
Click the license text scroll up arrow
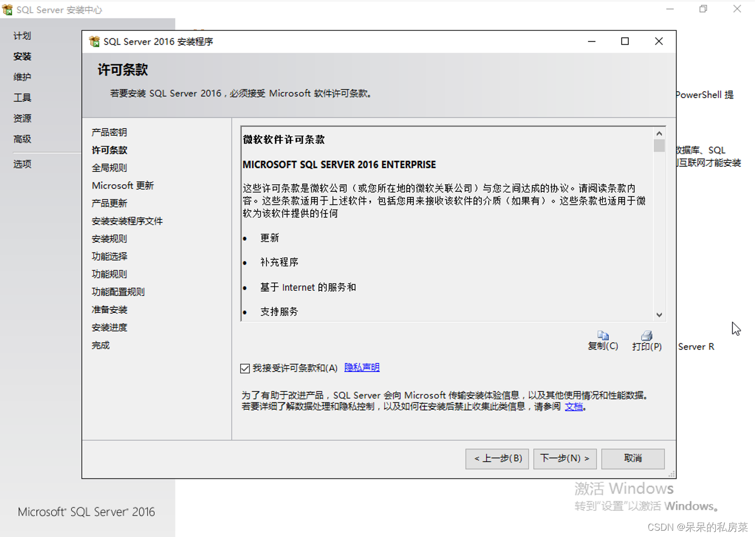659,134
